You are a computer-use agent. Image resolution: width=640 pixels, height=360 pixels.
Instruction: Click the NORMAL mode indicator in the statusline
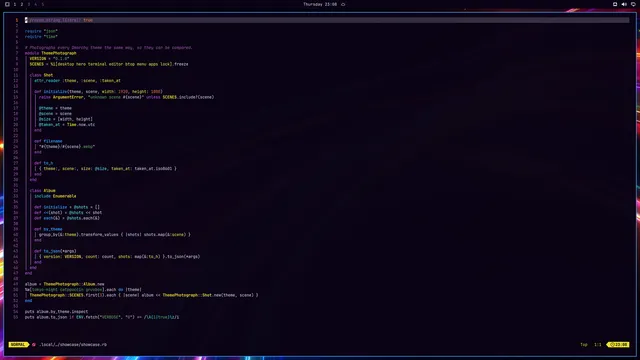(x=18, y=344)
